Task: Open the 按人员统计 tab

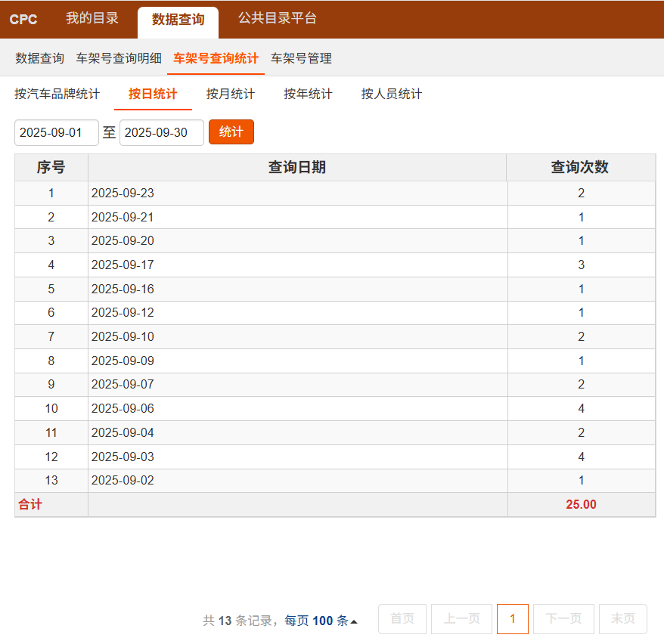Action: click(392, 94)
